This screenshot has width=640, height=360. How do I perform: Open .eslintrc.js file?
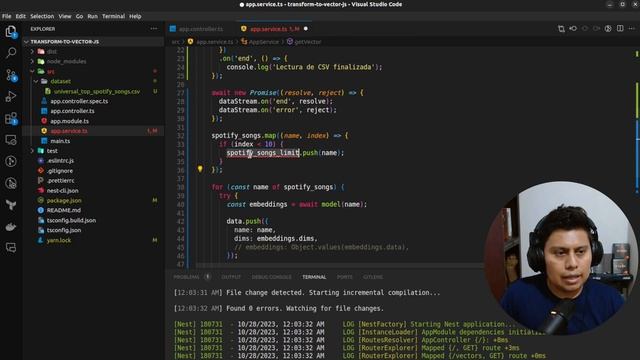60,161
